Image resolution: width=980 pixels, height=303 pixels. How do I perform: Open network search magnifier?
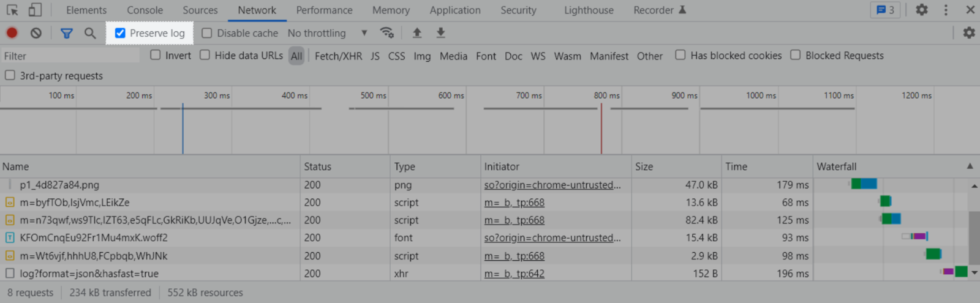(90, 33)
